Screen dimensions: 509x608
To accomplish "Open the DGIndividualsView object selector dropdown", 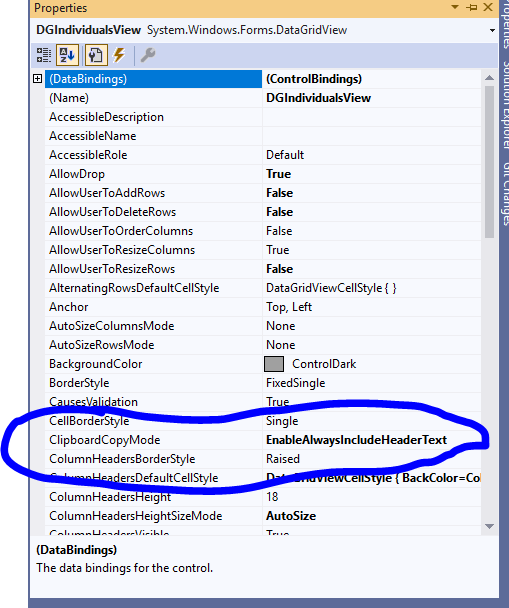I will click(492, 30).
